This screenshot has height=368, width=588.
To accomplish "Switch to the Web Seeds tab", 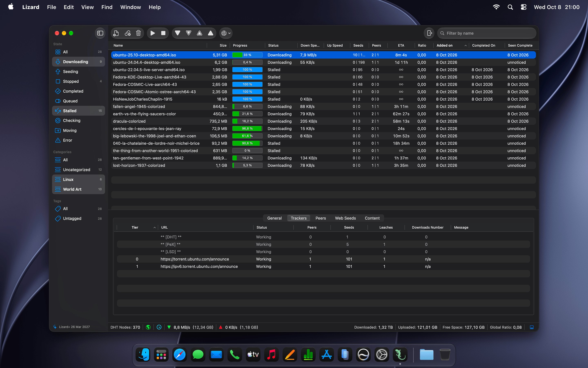I will 345,218.
